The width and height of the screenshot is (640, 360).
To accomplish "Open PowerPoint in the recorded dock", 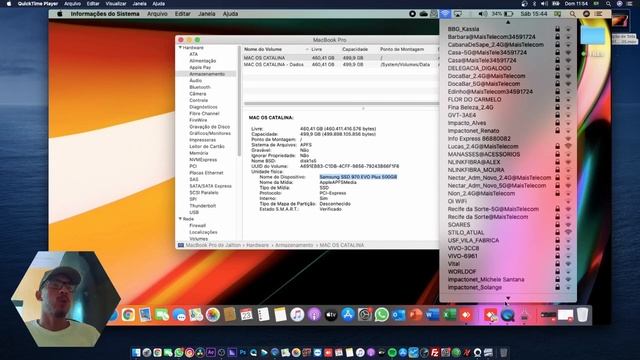I will click(x=416, y=315).
